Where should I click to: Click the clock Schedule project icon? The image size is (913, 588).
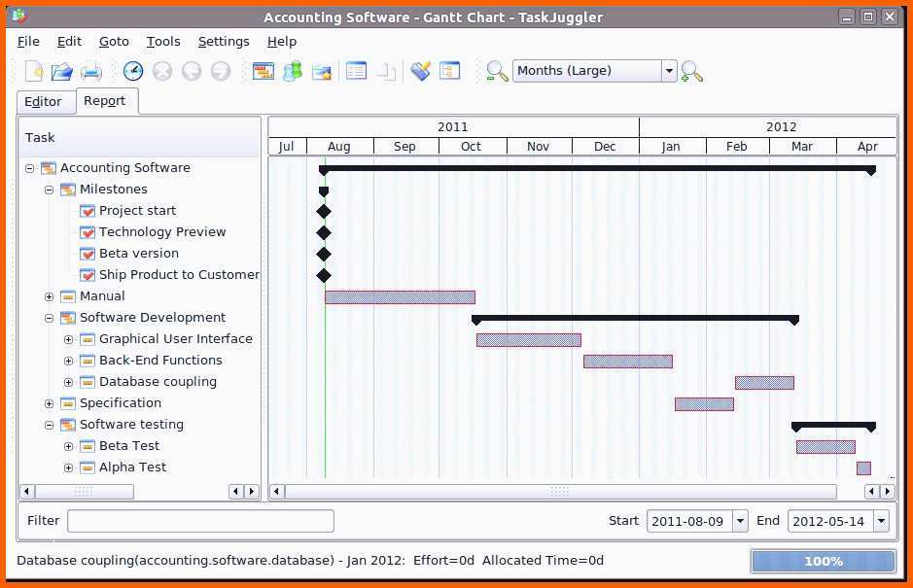(133, 72)
